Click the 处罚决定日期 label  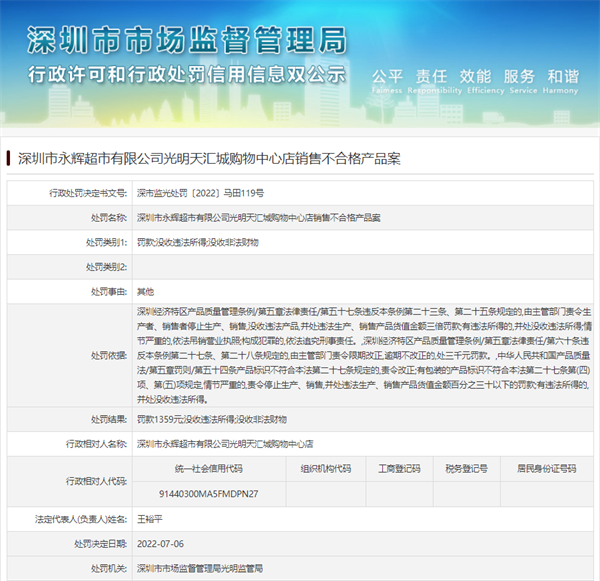[x=101, y=544]
